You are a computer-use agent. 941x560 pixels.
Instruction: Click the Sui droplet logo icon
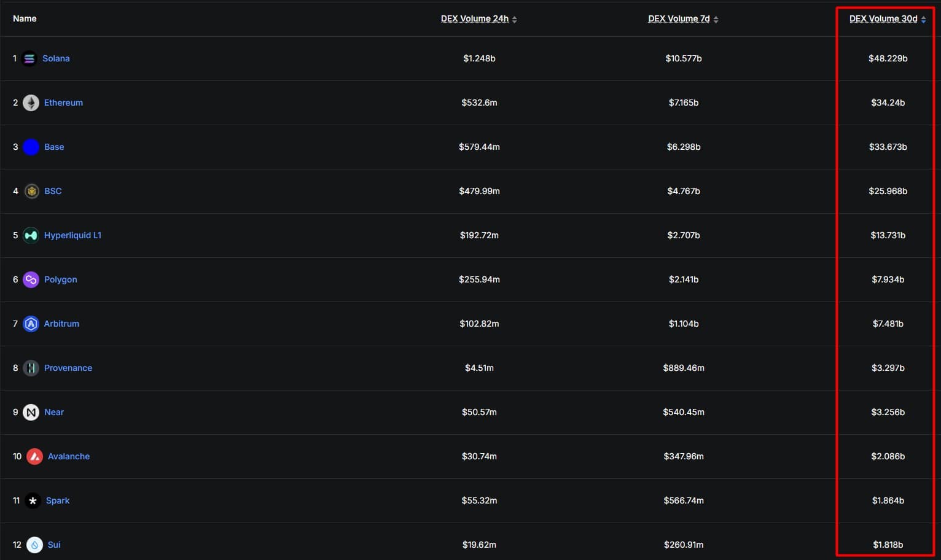coord(34,545)
